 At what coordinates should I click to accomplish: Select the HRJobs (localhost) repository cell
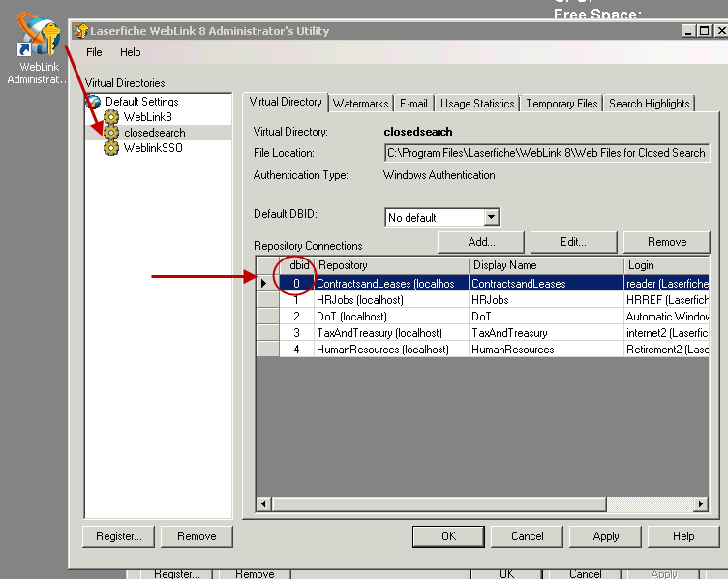click(x=392, y=300)
